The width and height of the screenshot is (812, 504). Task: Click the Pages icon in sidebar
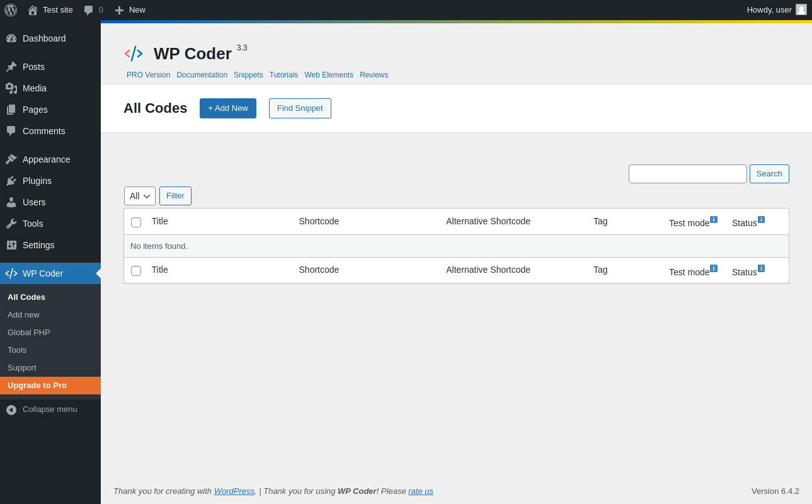tap(11, 110)
